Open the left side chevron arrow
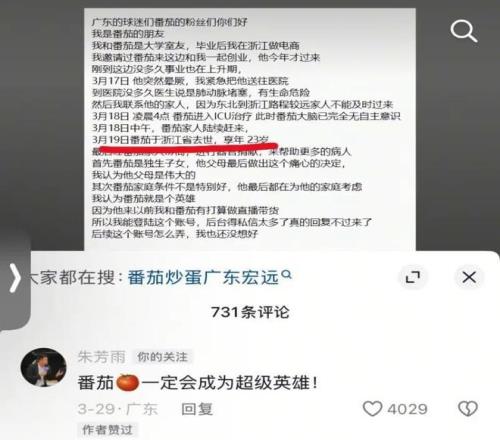500x440 pixels. (14, 278)
